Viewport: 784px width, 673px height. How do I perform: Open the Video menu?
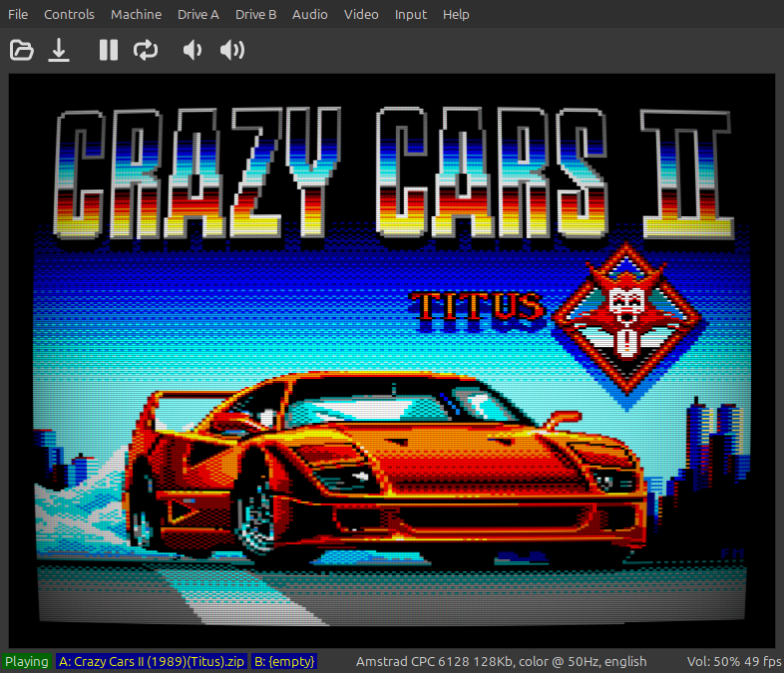(x=361, y=15)
